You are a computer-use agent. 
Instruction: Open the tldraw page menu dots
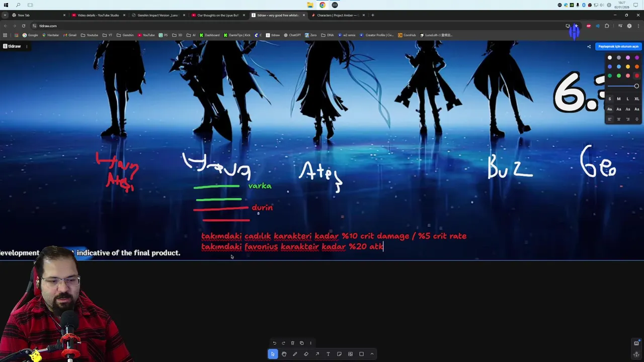[27, 46]
